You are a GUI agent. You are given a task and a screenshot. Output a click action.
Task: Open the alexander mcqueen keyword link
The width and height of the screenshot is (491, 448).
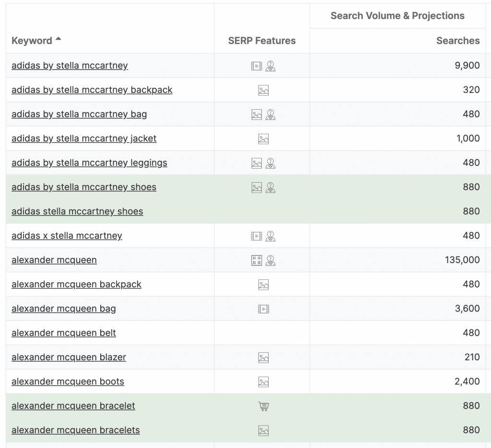point(54,260)
